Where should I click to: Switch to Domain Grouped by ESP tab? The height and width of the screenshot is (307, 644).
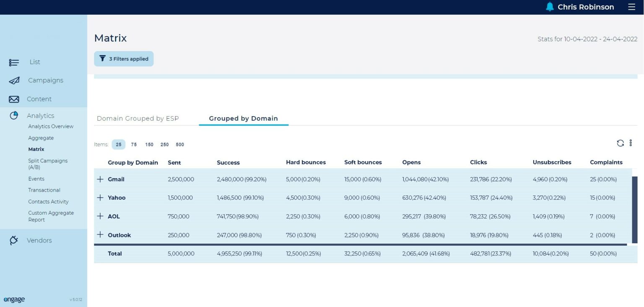click(138, 119)
